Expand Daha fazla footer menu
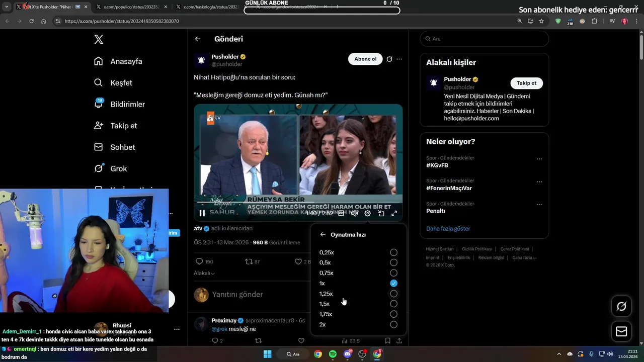Viewport: 644px width, 362px height. (x=524, y=258)
